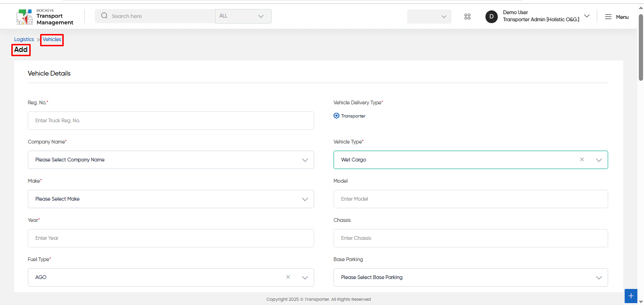Click the blue plus floating button

631,296
